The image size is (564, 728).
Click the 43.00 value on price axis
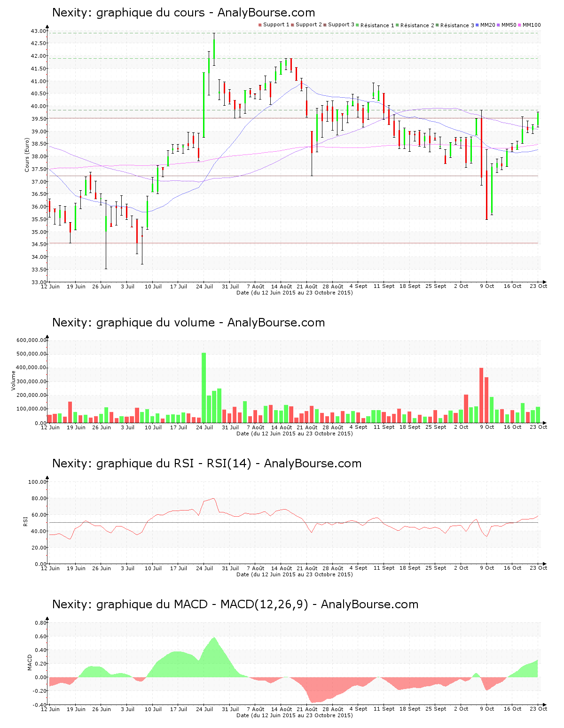tap(39, 31)
